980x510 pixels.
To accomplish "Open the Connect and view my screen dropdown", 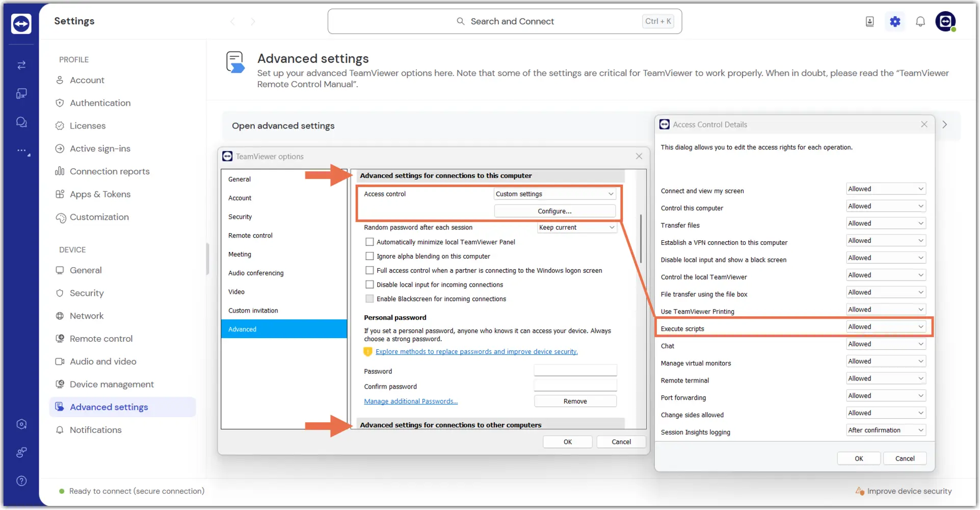I will 886,189.
